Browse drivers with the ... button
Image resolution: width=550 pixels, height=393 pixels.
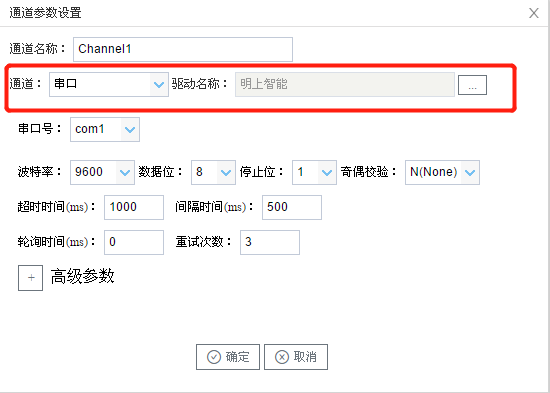pyautogui.click(x=472, y=85)
